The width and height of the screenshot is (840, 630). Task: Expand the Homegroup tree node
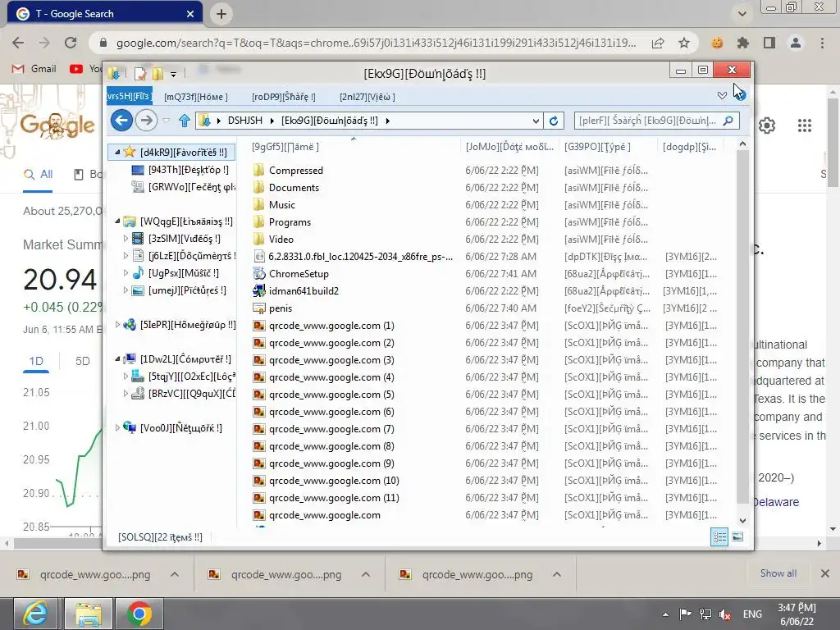[x=117, y=324]
